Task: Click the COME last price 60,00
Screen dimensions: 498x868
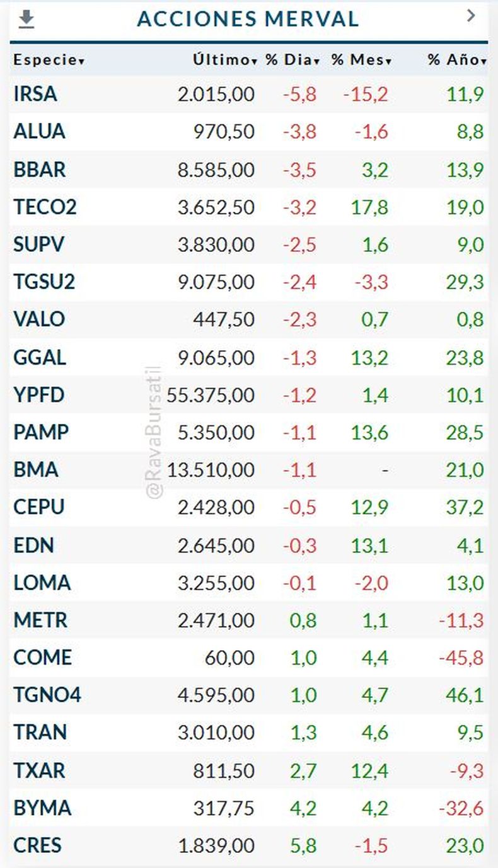Action: click(229, 658)
